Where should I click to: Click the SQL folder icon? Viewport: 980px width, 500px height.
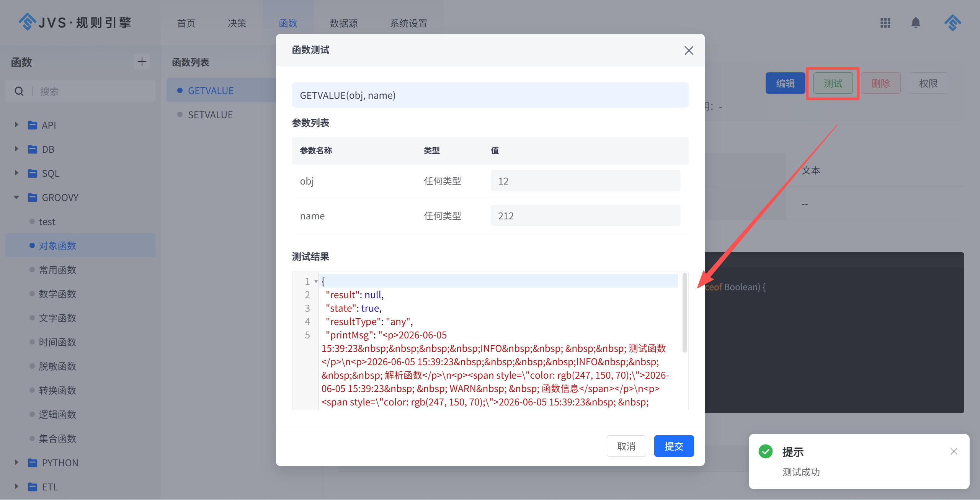(x=33, y=173)
